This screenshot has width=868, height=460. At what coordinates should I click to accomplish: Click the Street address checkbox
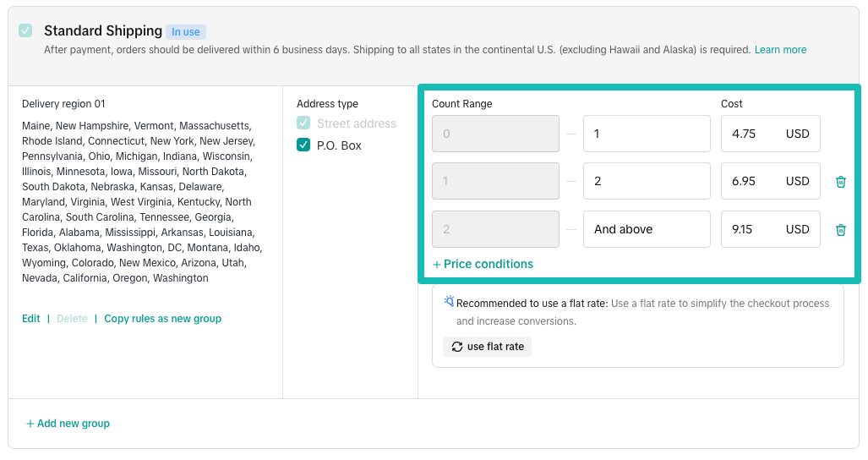303,123
